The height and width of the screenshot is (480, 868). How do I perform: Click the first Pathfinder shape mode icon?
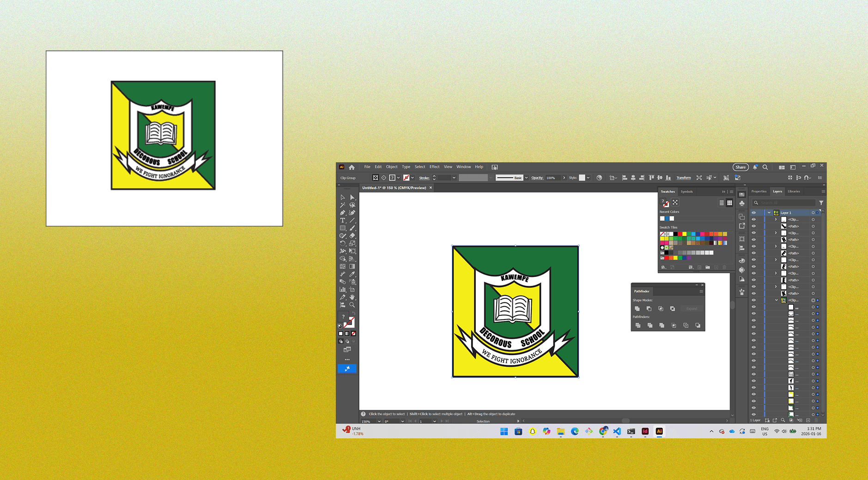click(637, 308)
